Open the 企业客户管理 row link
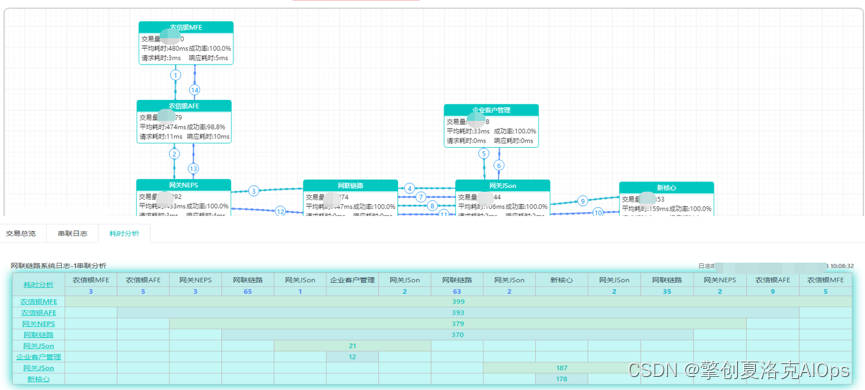Screen dimensions: 865x390 (x=39, y=357)
